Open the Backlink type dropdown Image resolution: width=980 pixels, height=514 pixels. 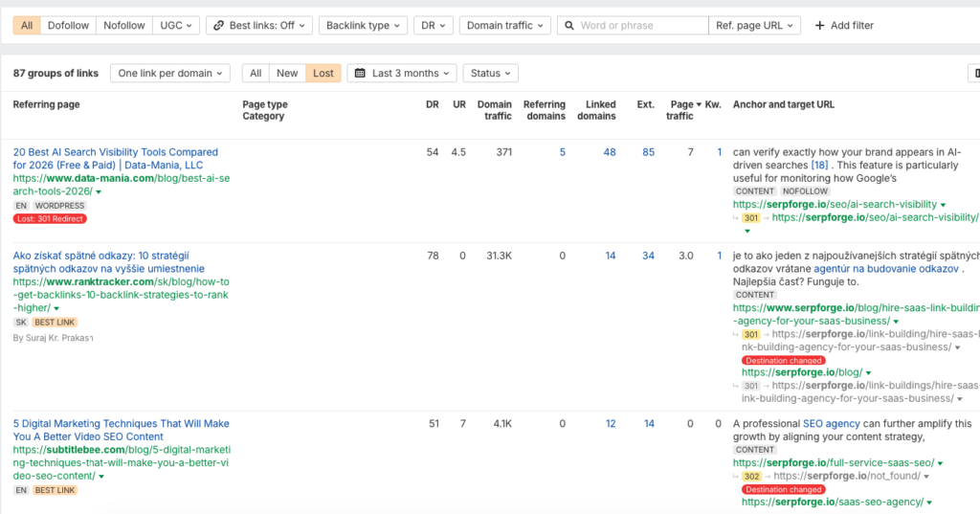tap(363, 26)
